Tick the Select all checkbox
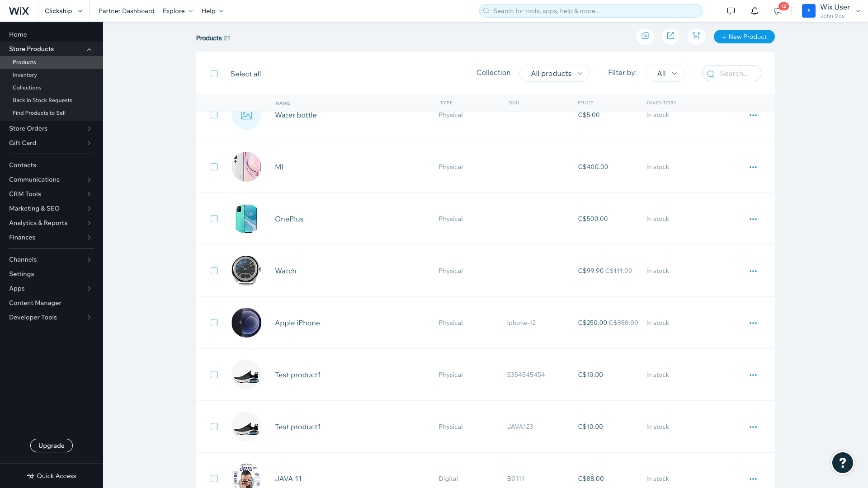Viewport: 868px width, 488px height. pyautogui.click(x=214, y=74)
